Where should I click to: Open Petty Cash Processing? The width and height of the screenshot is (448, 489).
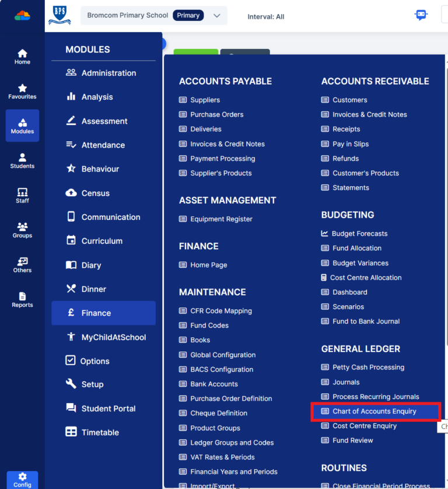coord(368,368)
